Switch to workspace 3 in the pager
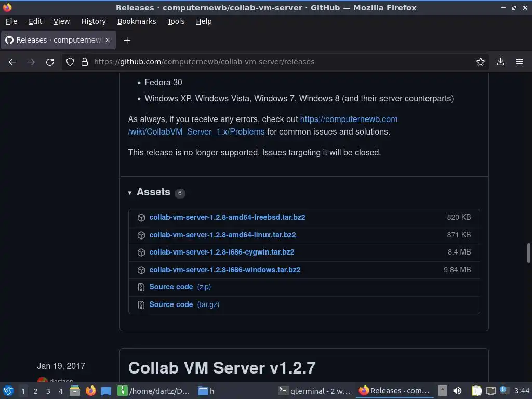532x399 pixels. (48, 391)
